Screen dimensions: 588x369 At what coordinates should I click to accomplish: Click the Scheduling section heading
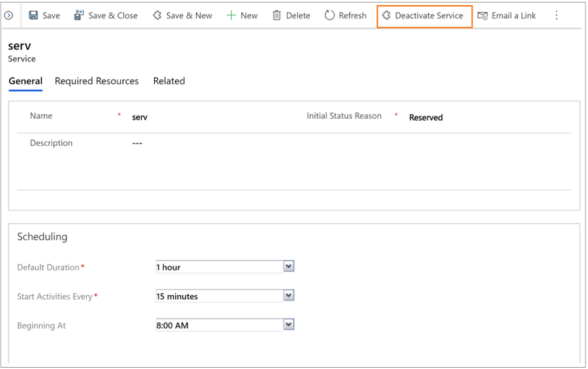tap(42, 236)
